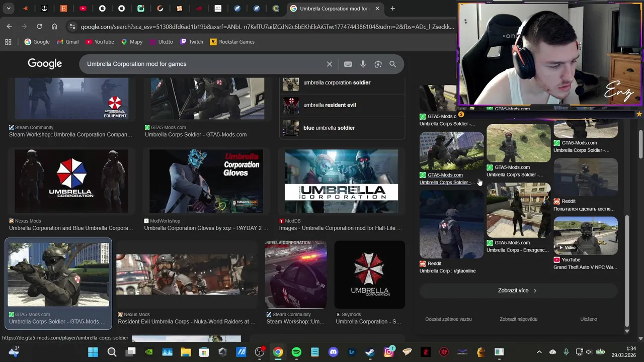Open the apps grid in bookmarks bar

point(8,42)
